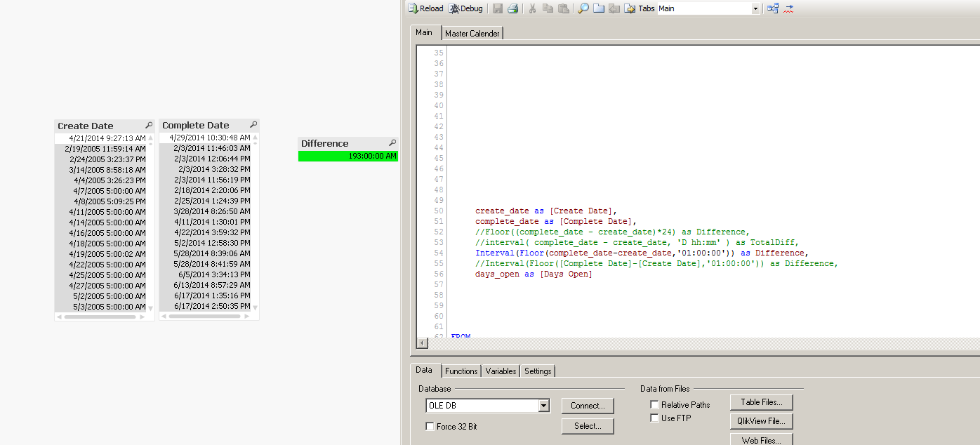Click the Table Files... button
The height and width of the screenshot is (445, 980).
761,402
